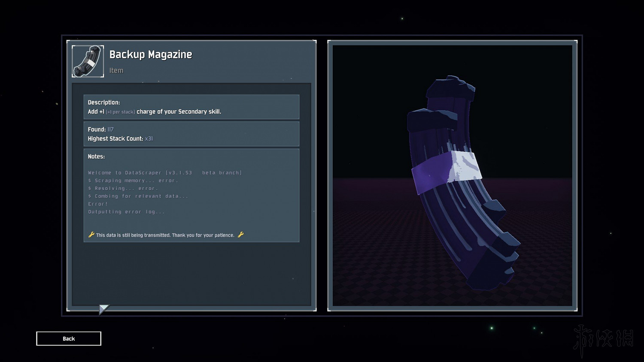Click the Description heading
This screenshot has height=362, width=644.
point(104,102)
